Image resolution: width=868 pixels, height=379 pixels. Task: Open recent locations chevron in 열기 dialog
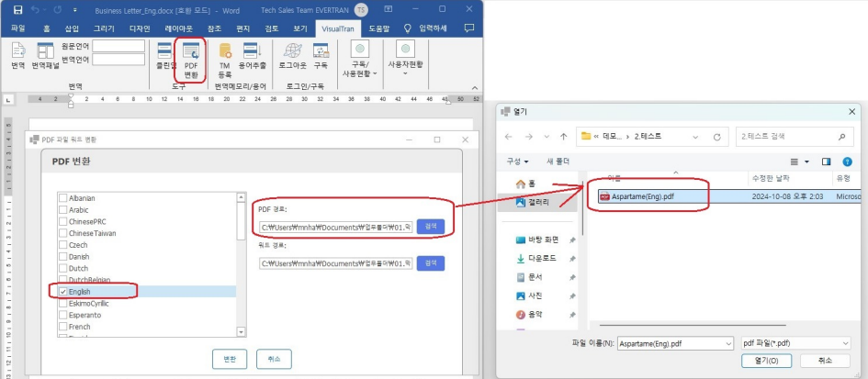tap(547, 137)
